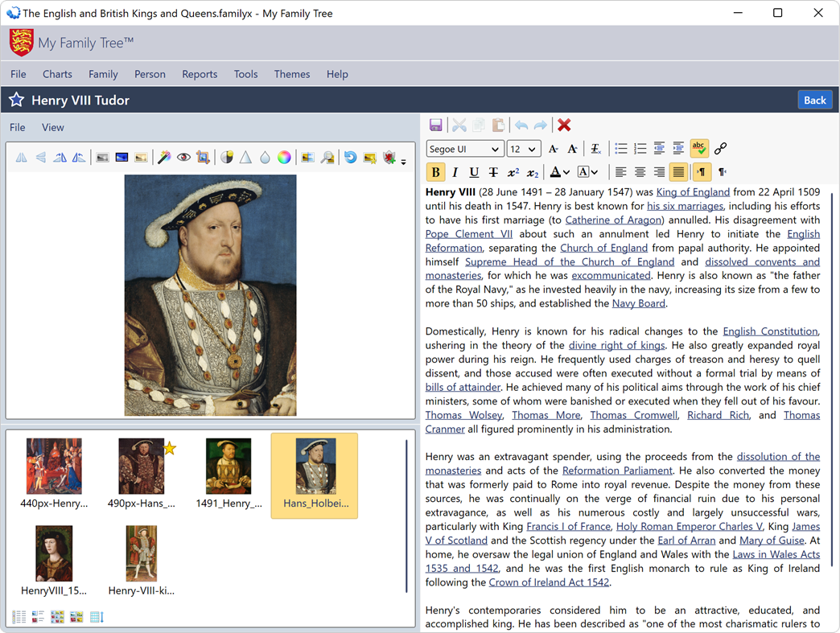Flip the portrait image horizontally
Viewport: 840px width, 633px height.
coord(20,157)
